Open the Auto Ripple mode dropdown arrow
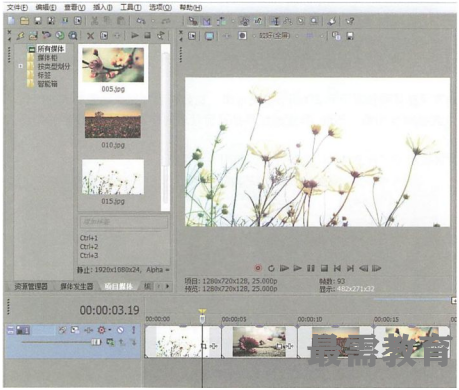Viewport: 459px width, 390px height. [233, 21]
